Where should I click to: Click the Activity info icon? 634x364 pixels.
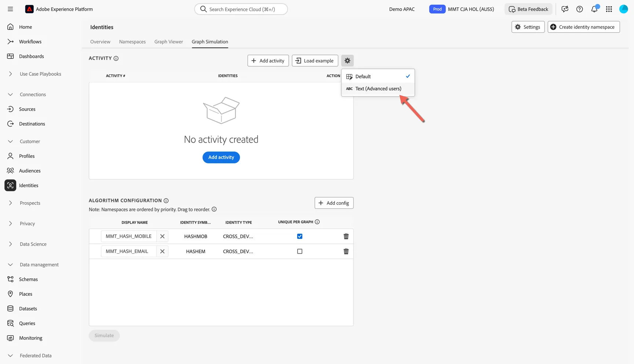click(x=116, y=58)
